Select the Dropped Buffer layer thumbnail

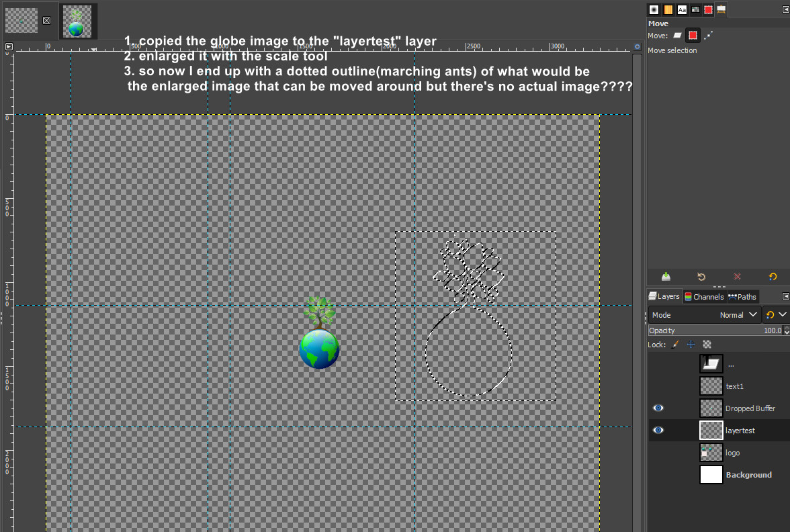coord(711,408)
